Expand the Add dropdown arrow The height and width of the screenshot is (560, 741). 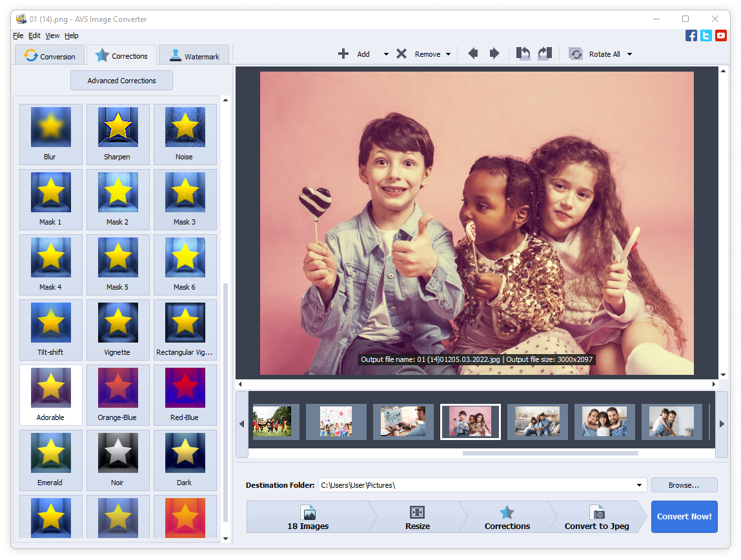[386, 54]
